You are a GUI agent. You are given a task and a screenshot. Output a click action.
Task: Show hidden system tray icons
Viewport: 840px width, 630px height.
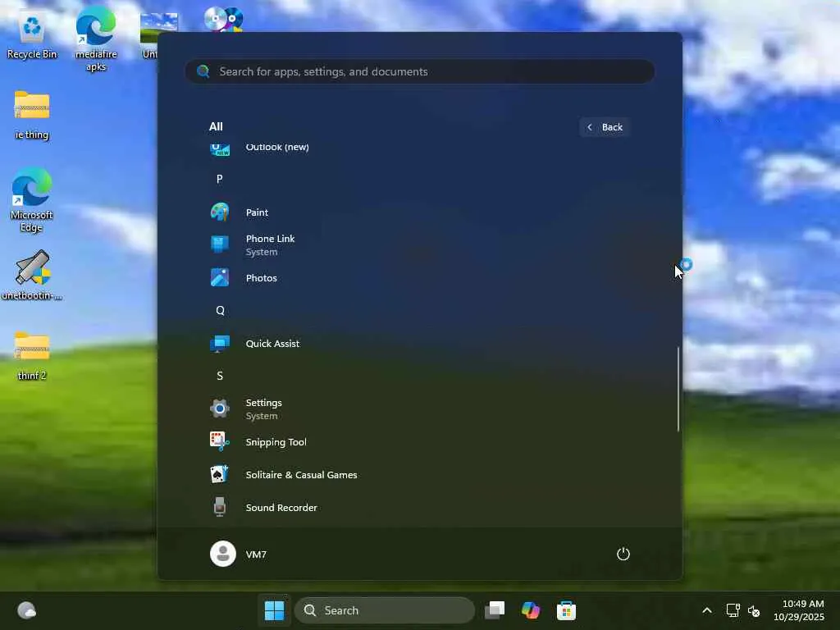point(707,610)
